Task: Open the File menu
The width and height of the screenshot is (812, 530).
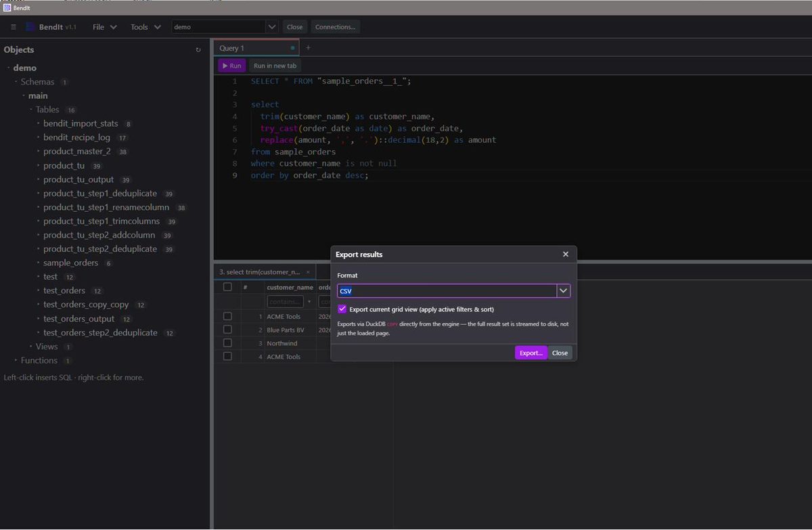Action: (105, 27)
